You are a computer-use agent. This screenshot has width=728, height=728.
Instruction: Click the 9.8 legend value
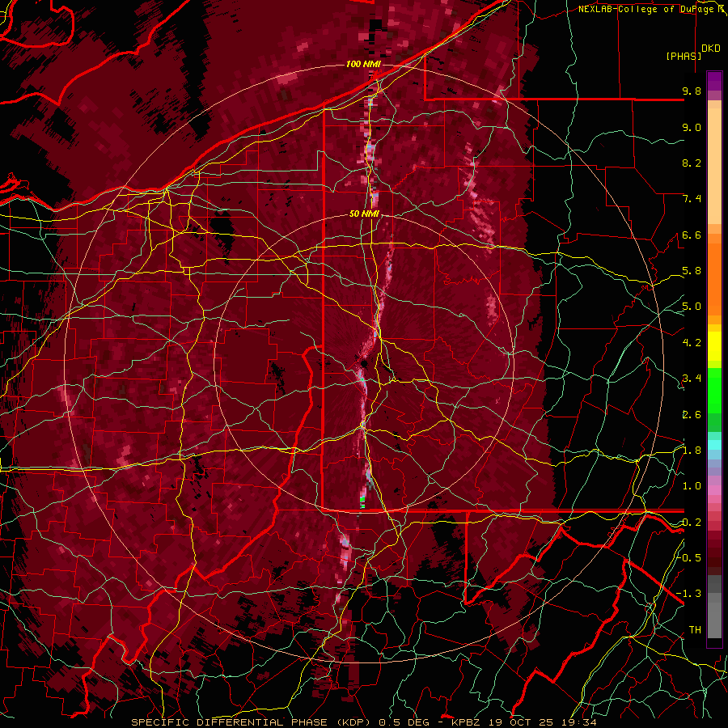692,91
